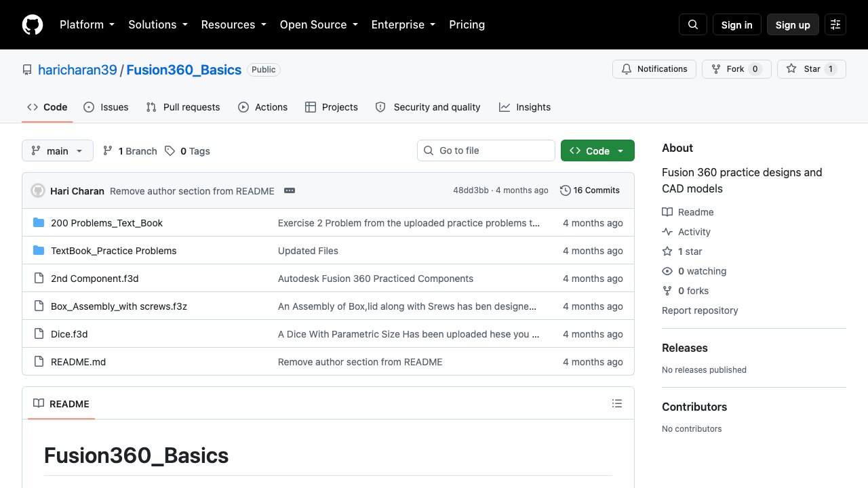Click the Report repository link
868x488 pixels.
coord(700,310)
